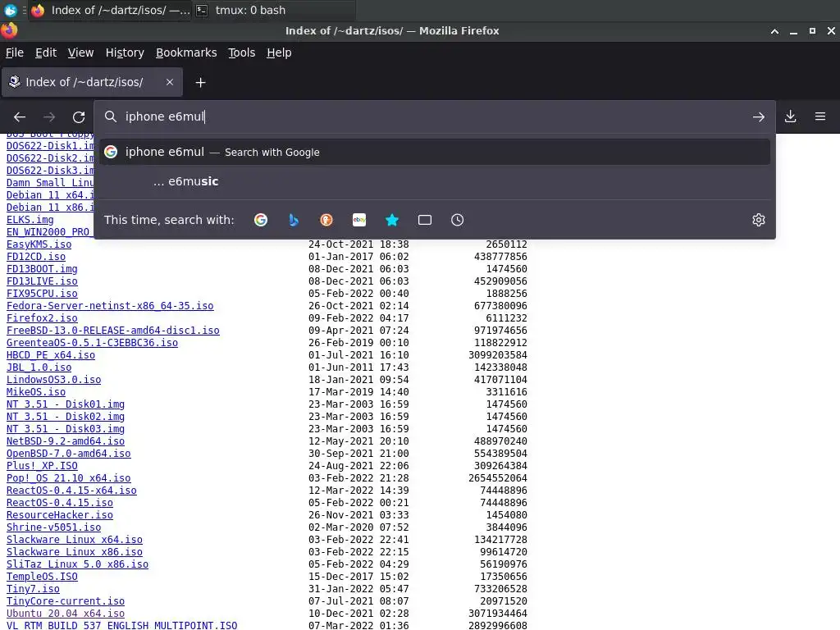Open Shrine-v5051.iso link

(53, 527)
